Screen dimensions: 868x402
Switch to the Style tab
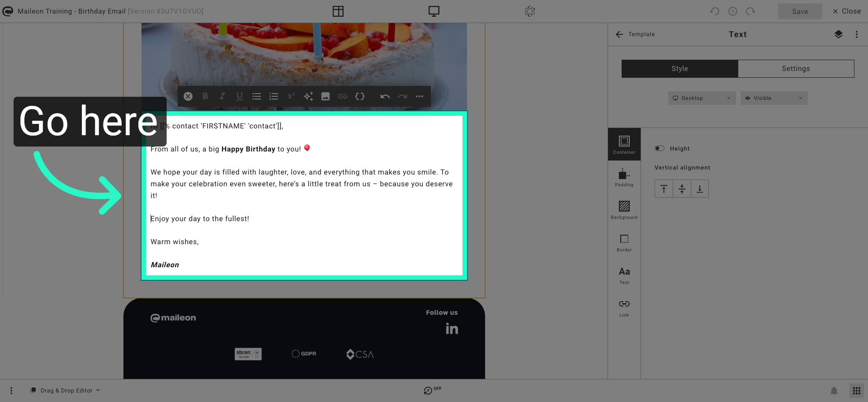click(680, 69)
